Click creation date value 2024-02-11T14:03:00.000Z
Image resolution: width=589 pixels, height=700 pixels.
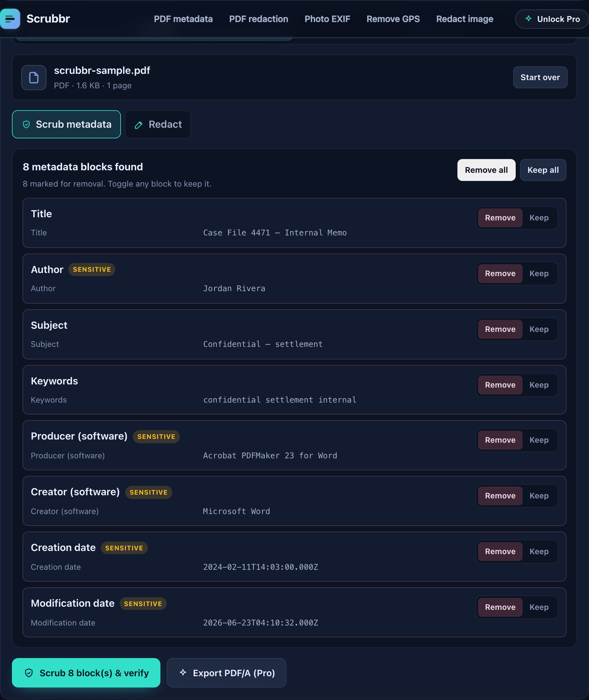point(260,567)
